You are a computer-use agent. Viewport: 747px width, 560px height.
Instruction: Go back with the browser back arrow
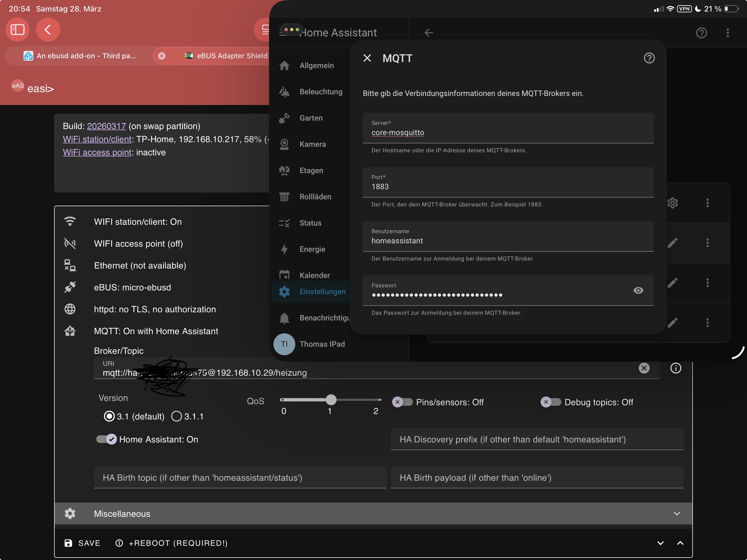tap(48, 30)
